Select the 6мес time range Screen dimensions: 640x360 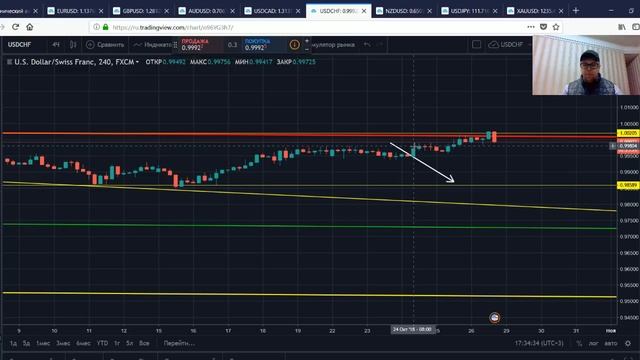point(83,343)
